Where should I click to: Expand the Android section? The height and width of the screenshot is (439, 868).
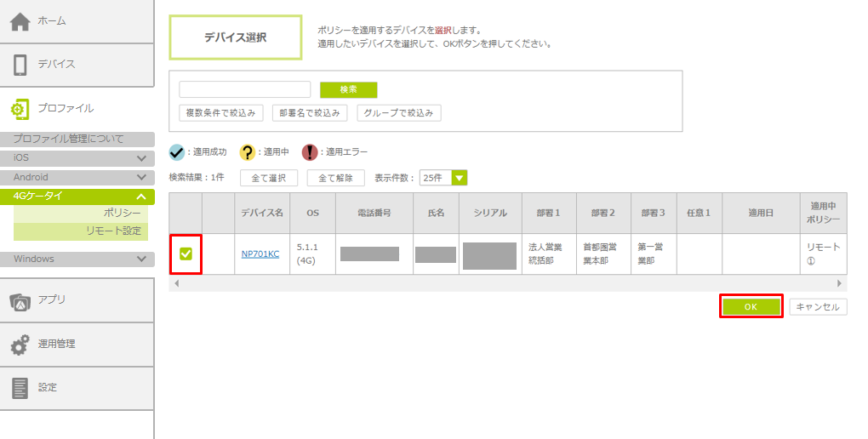click(x=141, y=178)
